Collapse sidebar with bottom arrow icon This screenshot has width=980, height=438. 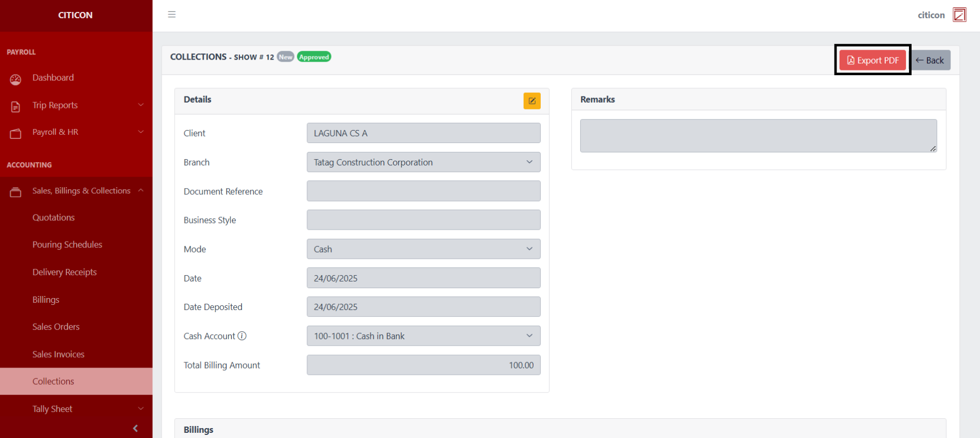pos(135,428)
